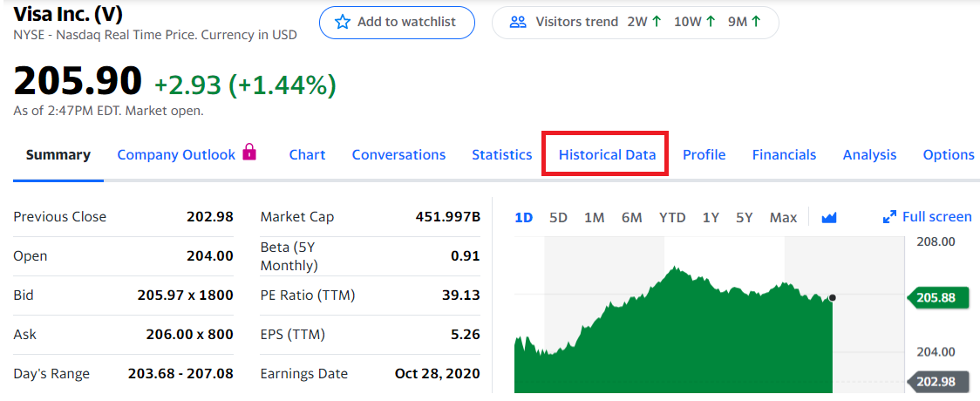Open the Company Outlook tab
This screenshot has height=401, width=980.
pyautogui.click(x=176, y=155)
